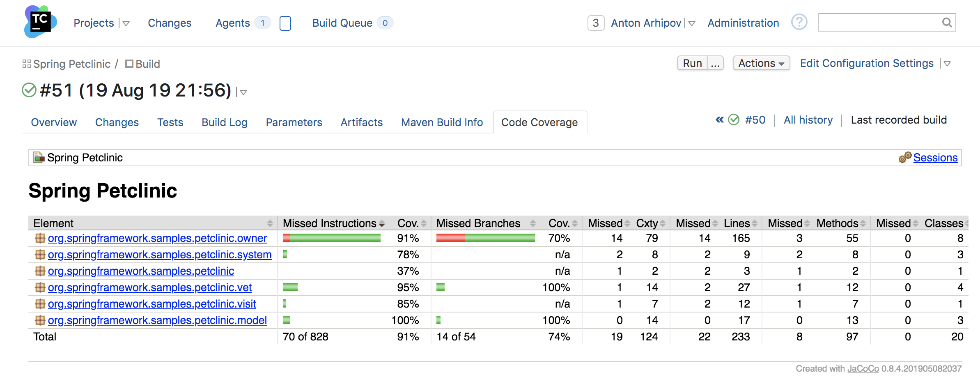Switch to the Tests tab
Image resolution: width=980 pixels, height=386 pixels.
click(x=170, y=122)
